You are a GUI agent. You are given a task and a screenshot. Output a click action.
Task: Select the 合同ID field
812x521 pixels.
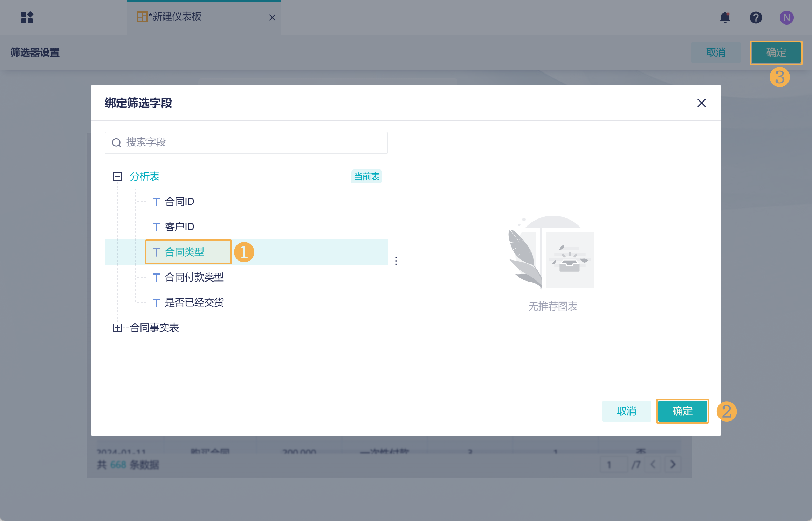(179, 202)
